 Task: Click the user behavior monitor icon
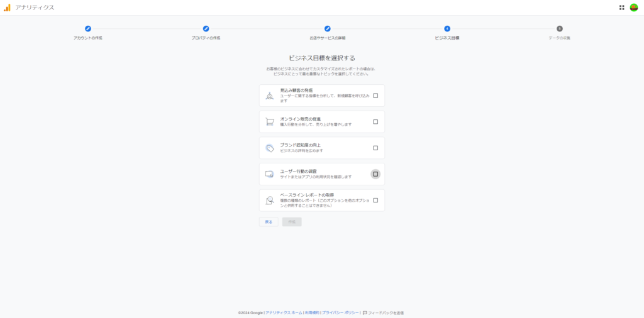pos(269,174)
